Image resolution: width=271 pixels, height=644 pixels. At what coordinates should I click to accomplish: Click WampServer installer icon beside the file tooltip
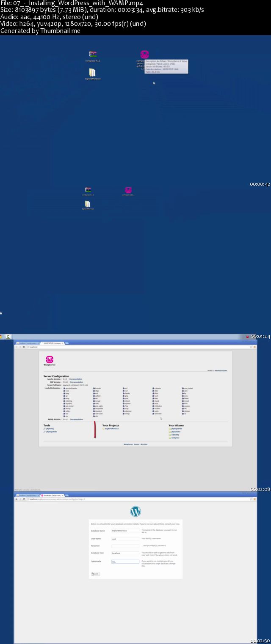(x=145, y=54)
